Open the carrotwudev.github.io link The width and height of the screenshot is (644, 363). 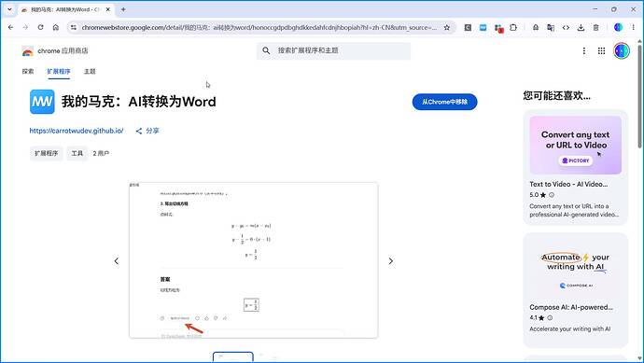77,131
